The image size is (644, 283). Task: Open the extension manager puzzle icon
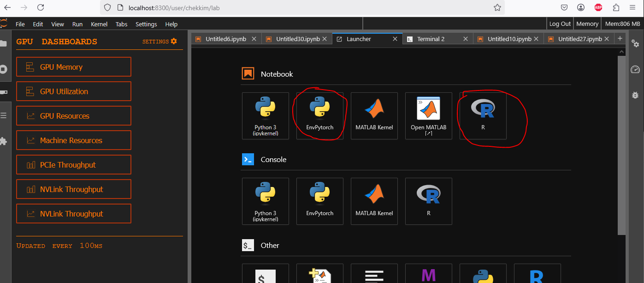(3, 141)
